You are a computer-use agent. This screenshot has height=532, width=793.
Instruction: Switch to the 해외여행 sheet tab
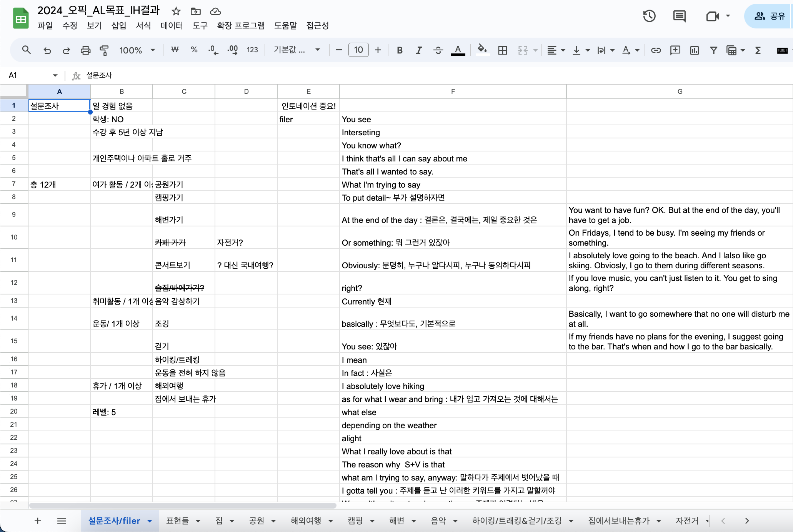tap(306, 520)
